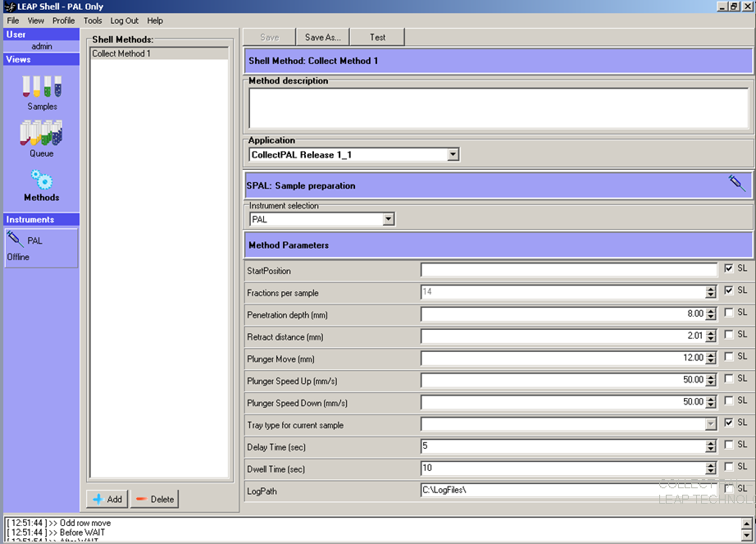The image size is (756, 544).
Task: Toggle SL checkbox for Tray type
Action: click(729, 423)
